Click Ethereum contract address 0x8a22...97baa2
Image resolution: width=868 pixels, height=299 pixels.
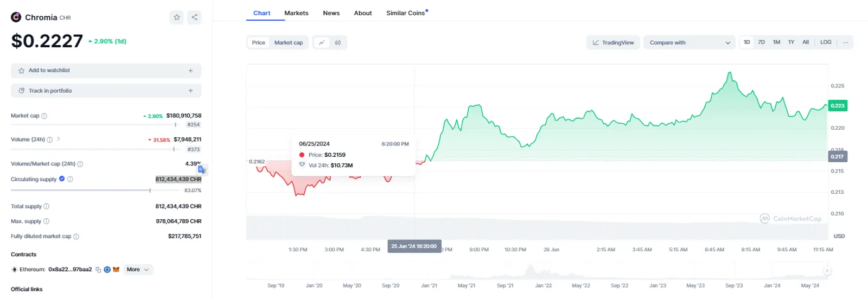(70, 270)
